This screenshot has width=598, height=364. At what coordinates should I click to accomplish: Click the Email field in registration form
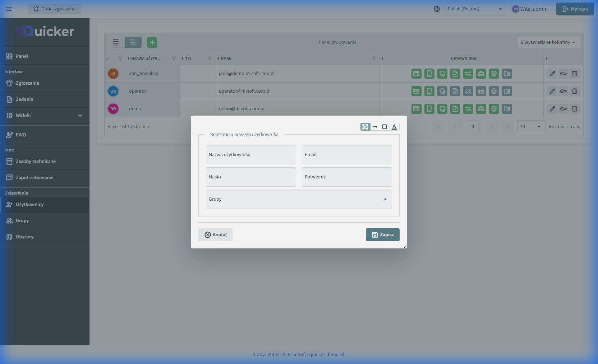(347, 155)
